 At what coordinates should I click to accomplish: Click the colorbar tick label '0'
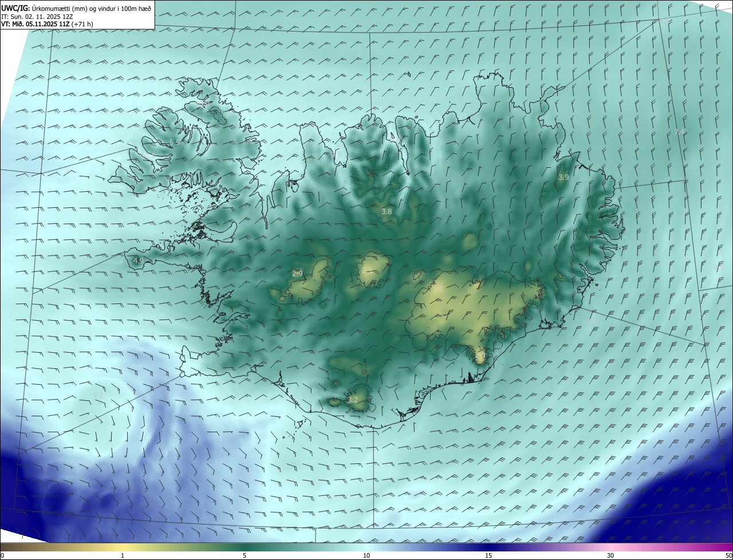[x=2, y=555]
